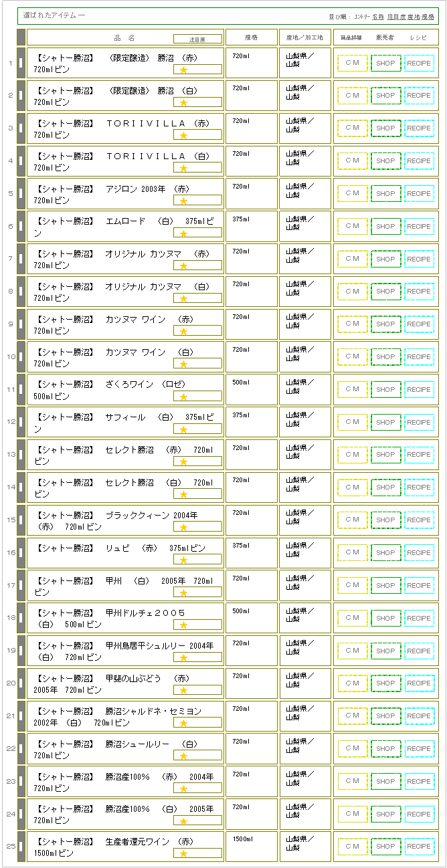This screenshot has height=868, width=447.
Task: Open CM for ざくろワイン (ロゼ)
Action: [353, 389]
